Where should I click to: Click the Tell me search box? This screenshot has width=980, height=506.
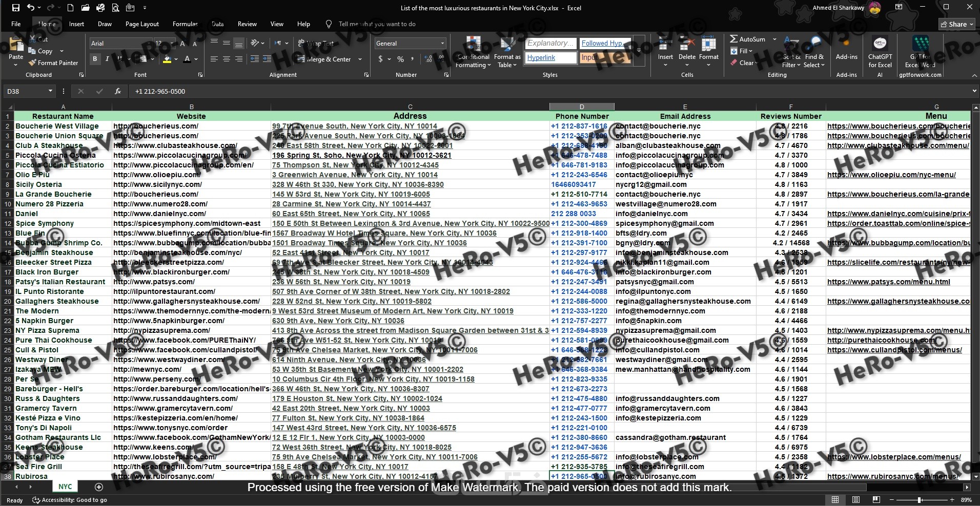377,24
